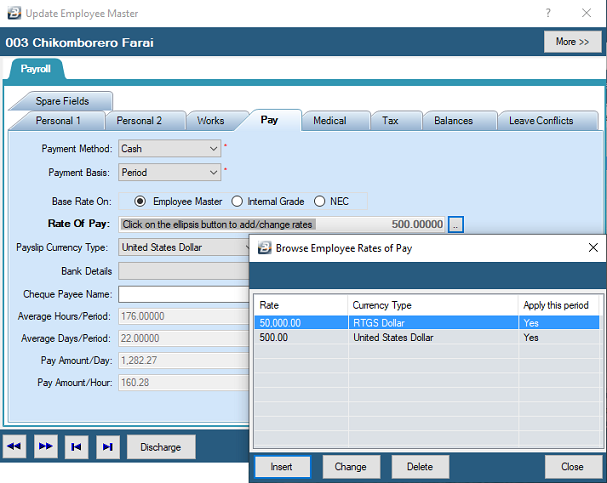Click Pay Amount/Day field 1,282.27
Screen dimensions: 607x483
point(183,360)
